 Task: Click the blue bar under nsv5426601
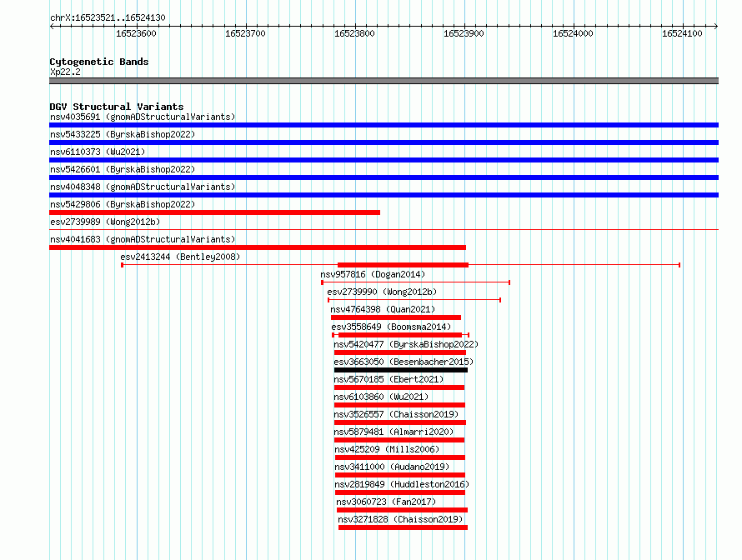pos(384,177)
